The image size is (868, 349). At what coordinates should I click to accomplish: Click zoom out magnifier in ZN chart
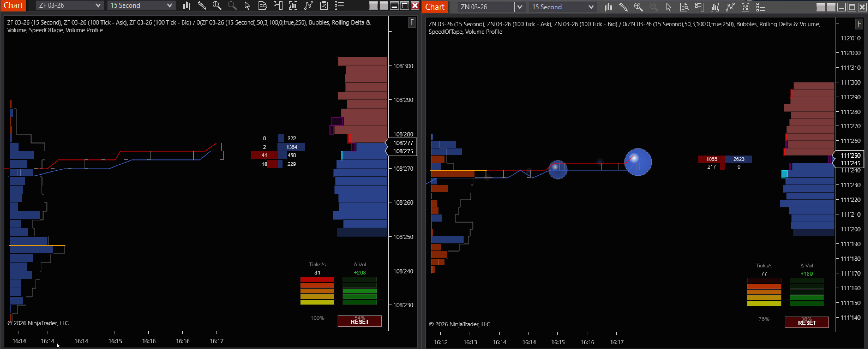pos(653,7)
